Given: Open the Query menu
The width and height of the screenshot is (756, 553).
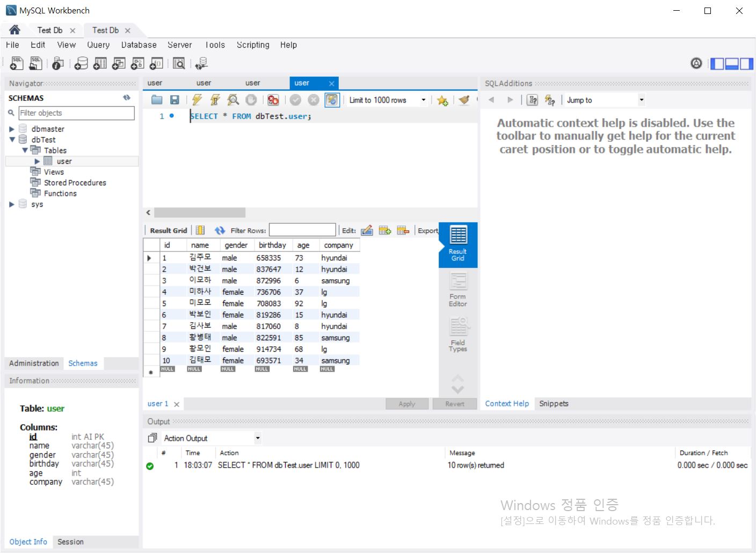Looking at the screenshot, I should [x=98, y=45].
